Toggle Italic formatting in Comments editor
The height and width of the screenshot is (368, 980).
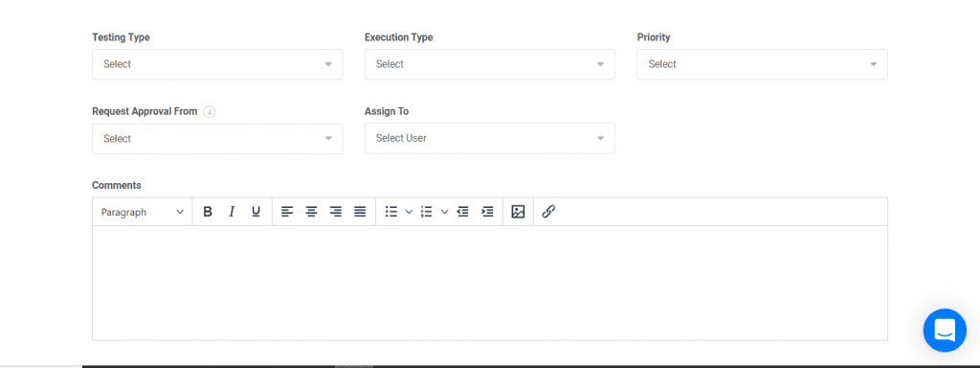pos(232,212)
